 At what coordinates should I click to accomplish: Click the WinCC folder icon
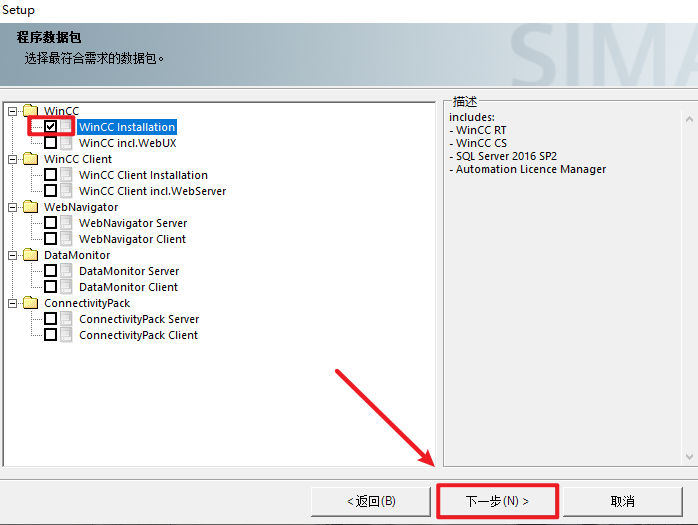pos(30,111)
